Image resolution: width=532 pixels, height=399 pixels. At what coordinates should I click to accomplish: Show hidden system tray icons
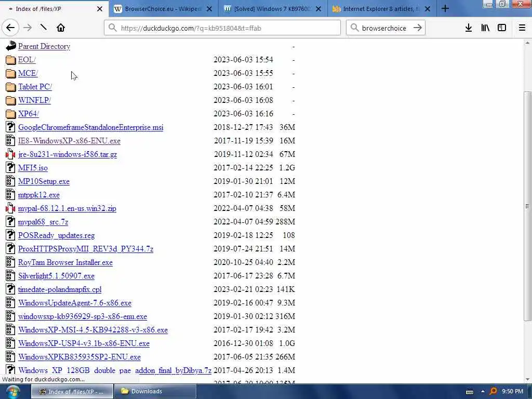point(483,392)
